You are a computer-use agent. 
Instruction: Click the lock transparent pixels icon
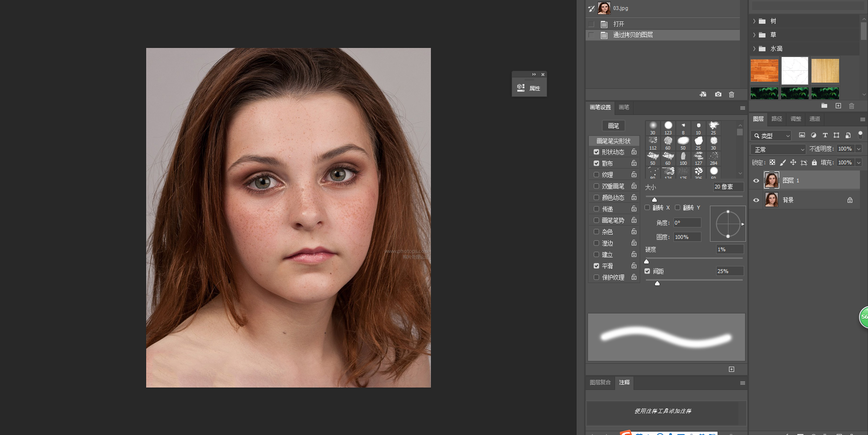772,162
